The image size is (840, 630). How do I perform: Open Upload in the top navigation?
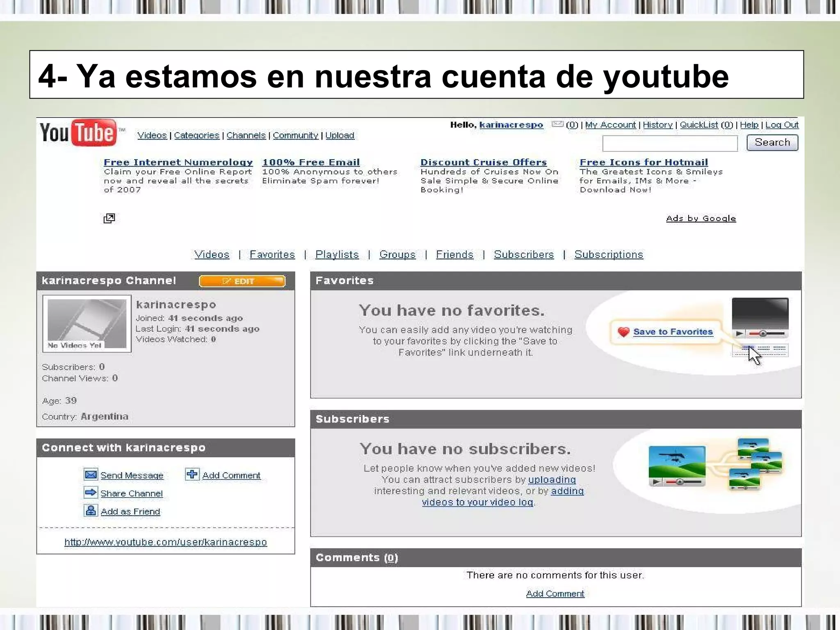tap(340, 135)
